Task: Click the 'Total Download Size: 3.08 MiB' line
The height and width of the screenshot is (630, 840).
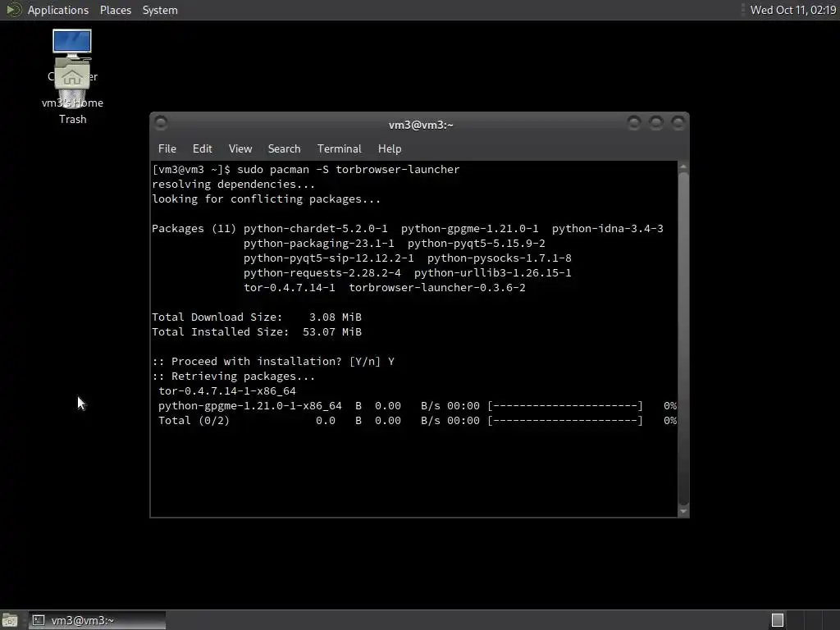Action: [x=257, y=317]
